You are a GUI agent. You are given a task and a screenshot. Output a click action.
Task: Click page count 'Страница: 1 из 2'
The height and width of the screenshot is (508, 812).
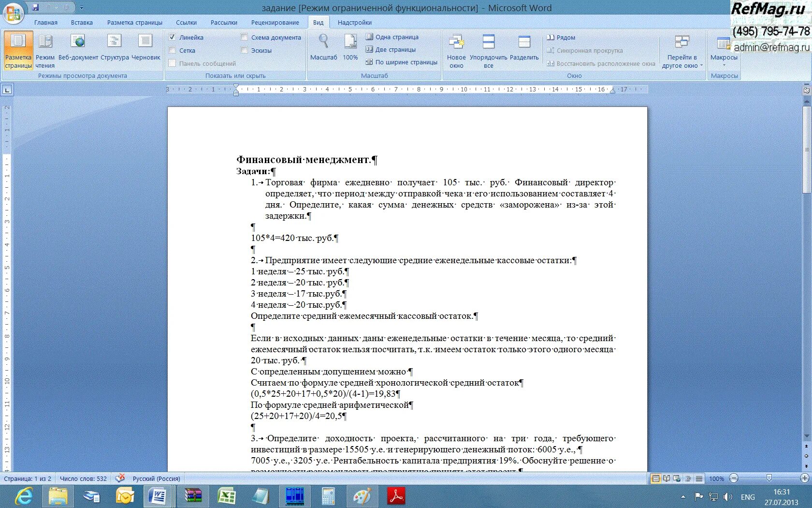(x=28, y=478)
